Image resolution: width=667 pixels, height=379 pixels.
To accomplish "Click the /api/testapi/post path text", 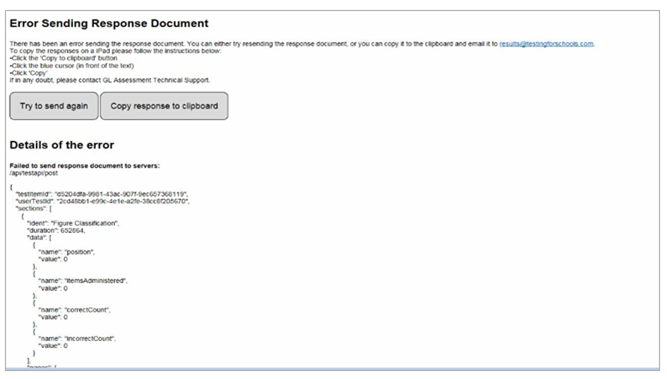I will point(34,173).
